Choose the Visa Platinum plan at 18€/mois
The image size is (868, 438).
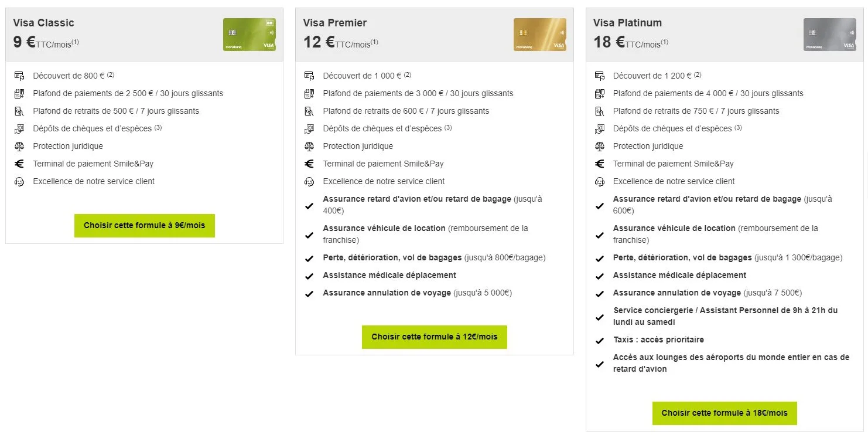coord(725,413)
